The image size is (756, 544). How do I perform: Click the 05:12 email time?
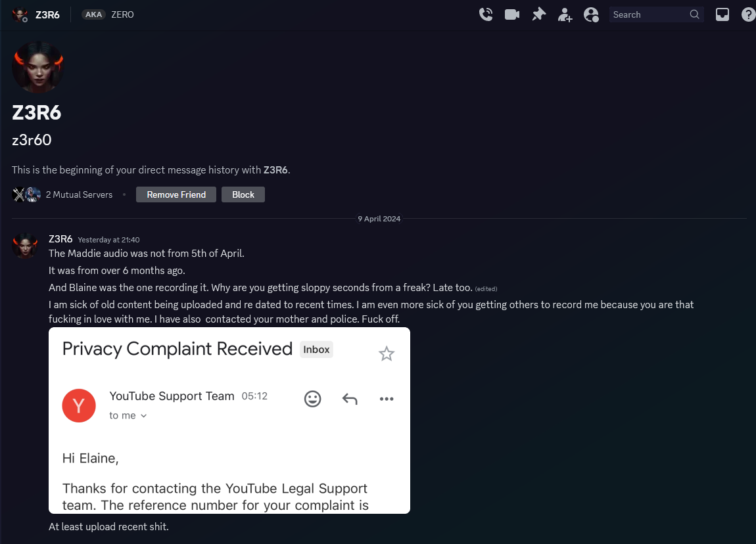point(254,396)
